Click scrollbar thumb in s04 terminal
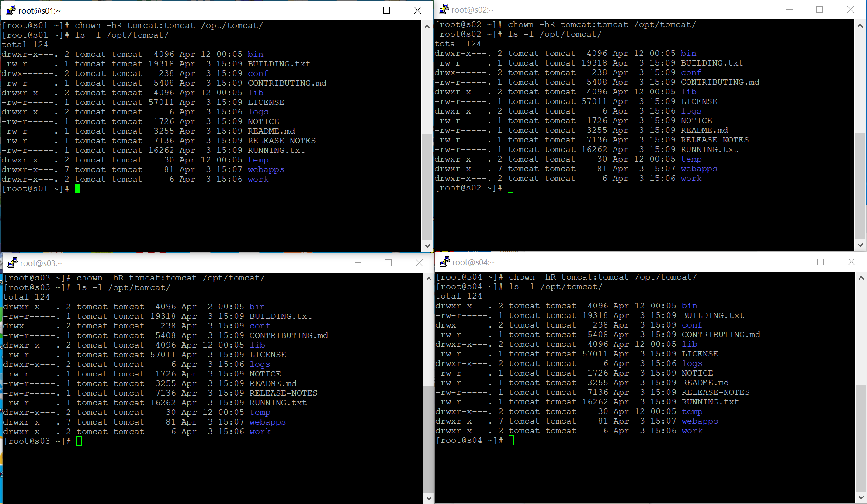This screenshot has width=867, height=504. [x=861, y=438]
